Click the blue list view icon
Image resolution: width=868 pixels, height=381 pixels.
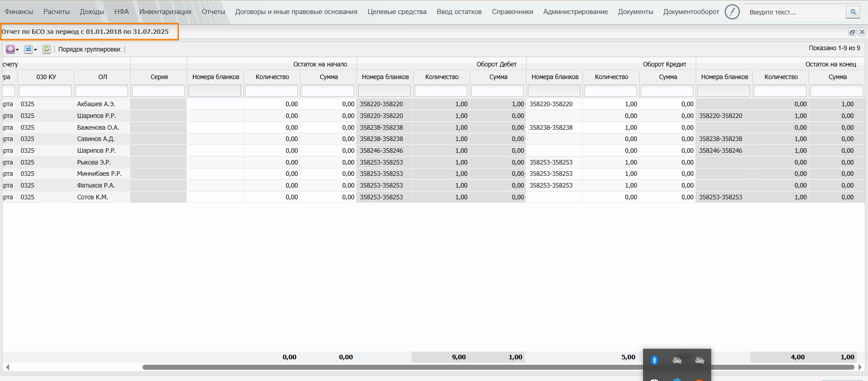pyautogui.click(x=28, y=49)
